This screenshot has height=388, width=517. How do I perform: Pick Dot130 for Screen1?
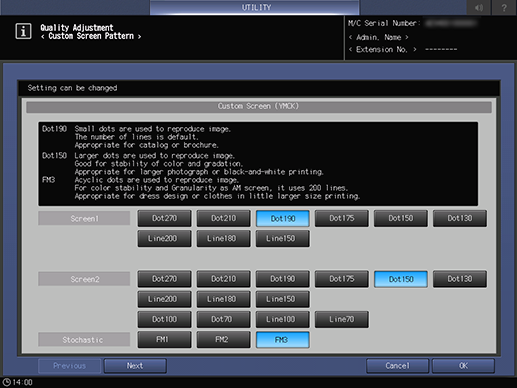[x=460, y=218]
